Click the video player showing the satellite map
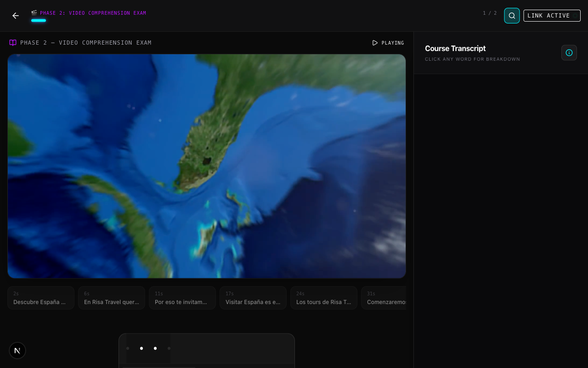This screenshot has height=368, width=588. 207,166
